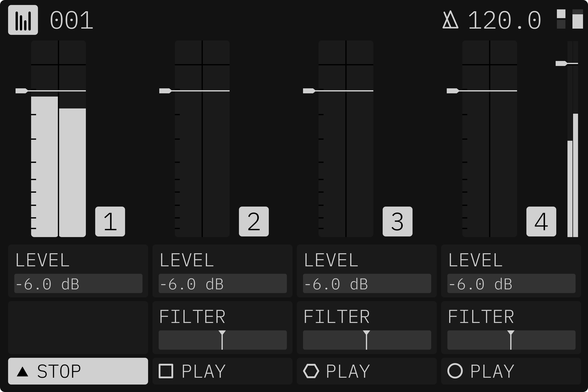The width and height of the screenshot is (588, 392).
Task: Click the track 1 fader handle
Action: pos(21,91)
